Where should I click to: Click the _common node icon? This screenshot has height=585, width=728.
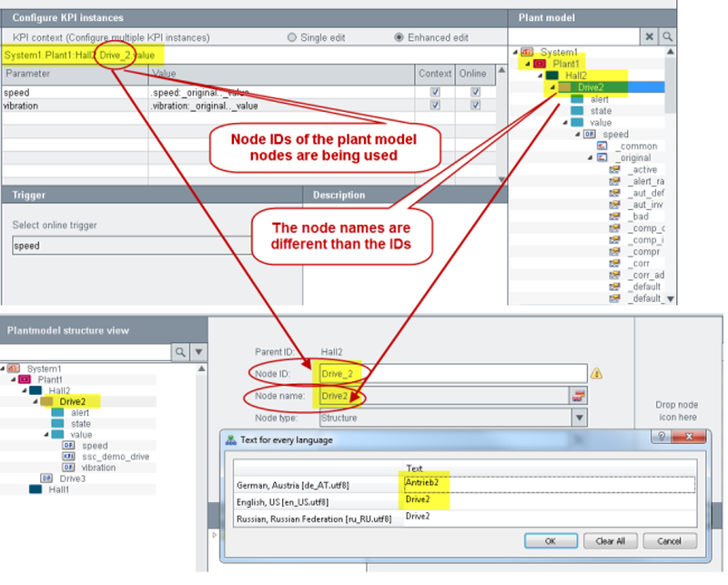(x=602, y=146)
